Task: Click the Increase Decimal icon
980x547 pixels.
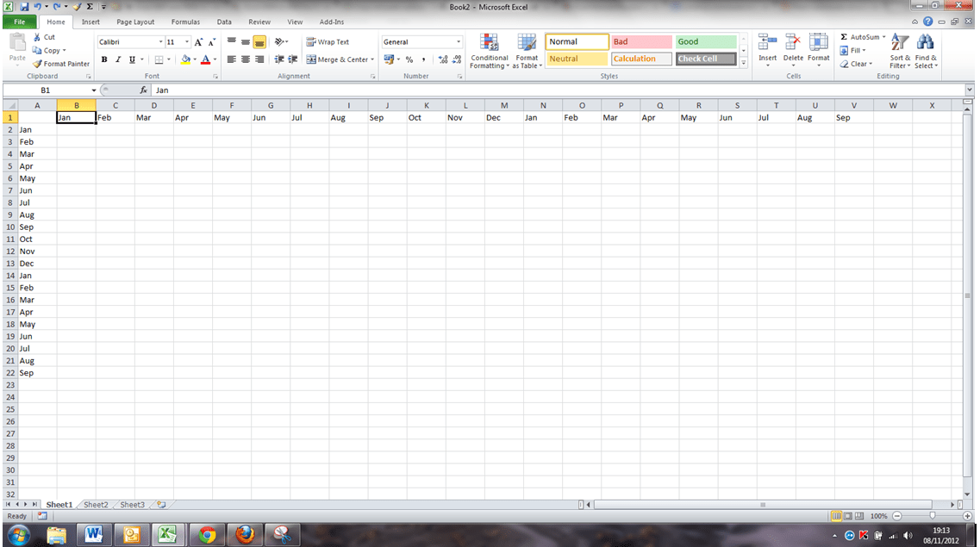Action: 441,59
